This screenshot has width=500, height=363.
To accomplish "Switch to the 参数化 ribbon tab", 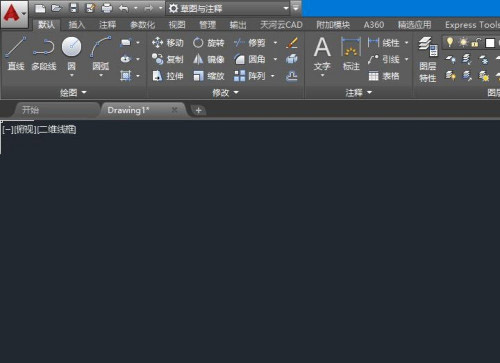I will (142, 25).
